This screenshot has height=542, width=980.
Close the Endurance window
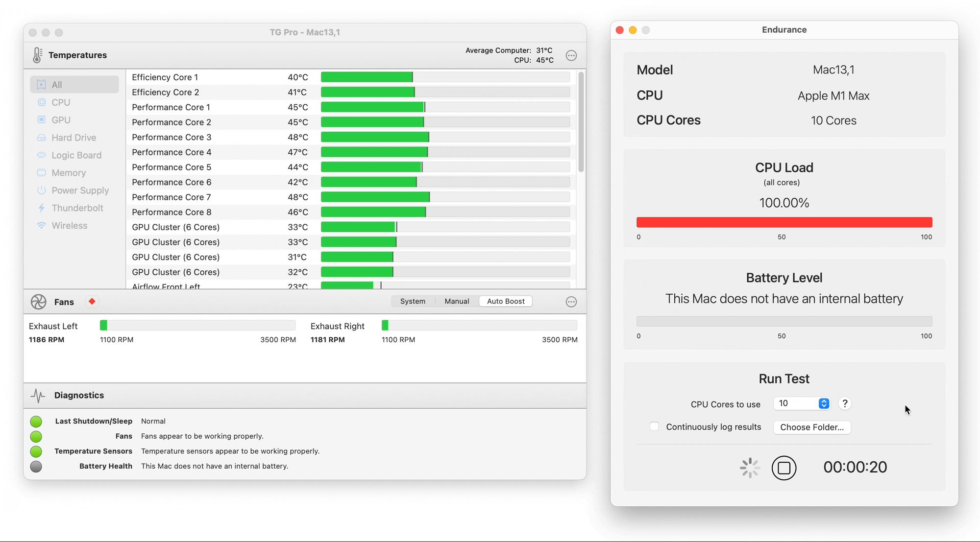click(x=619, y=30)
